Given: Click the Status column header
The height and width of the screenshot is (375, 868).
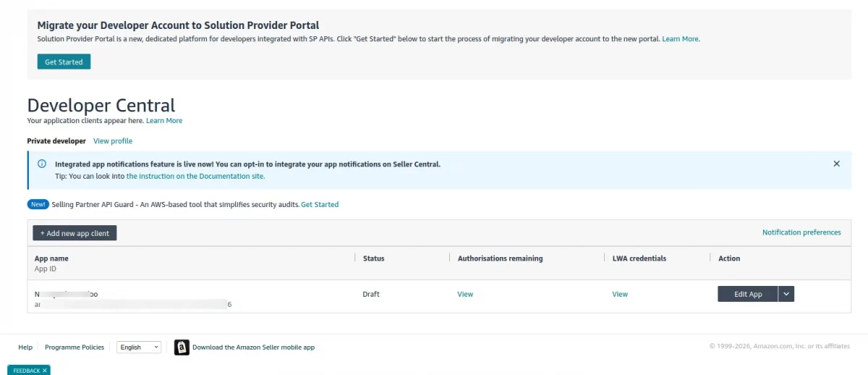Looking at the screenshot, I should point(373,258).
